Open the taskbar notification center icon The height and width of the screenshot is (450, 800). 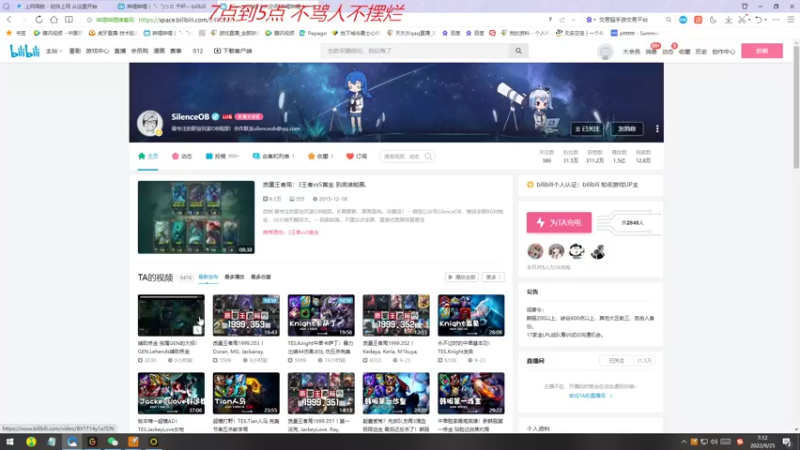point(787,442)
